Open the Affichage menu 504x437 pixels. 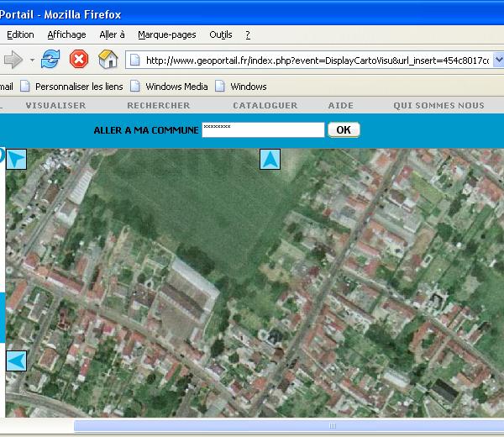pos(66,34)
